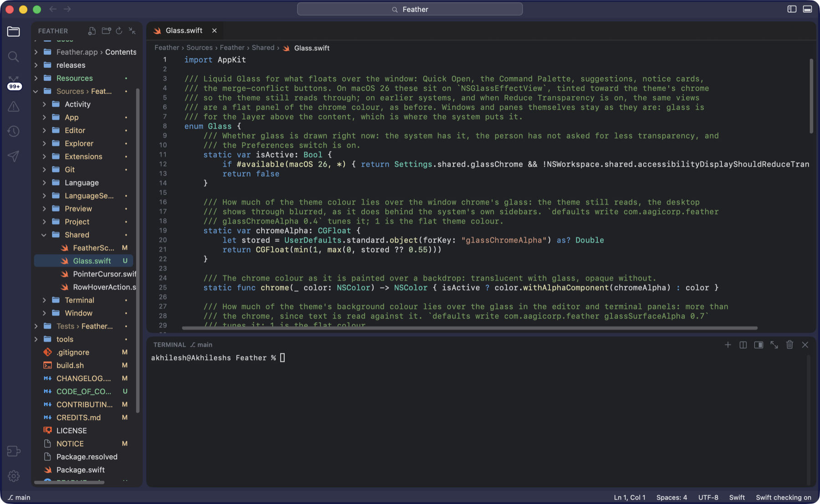
Task: Create a new folder in Feather explorer
Action: click(x=106, y=31)
